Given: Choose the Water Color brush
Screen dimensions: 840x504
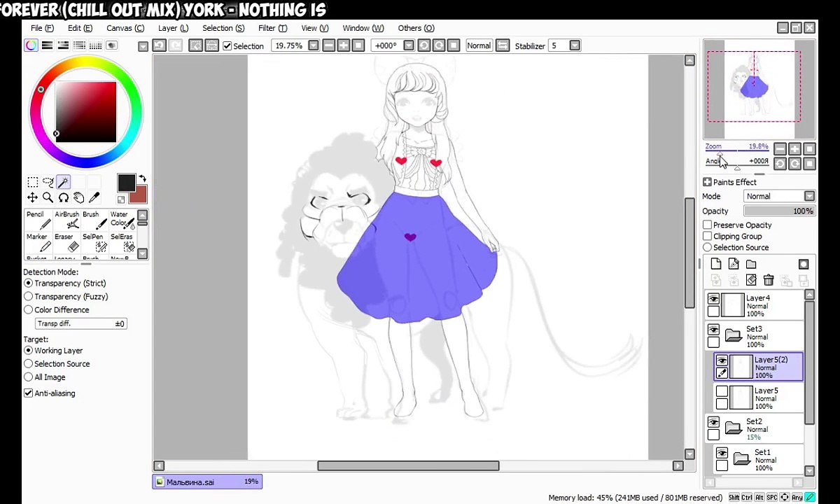Looking at the screenshot, I should (x=122, y=220).
